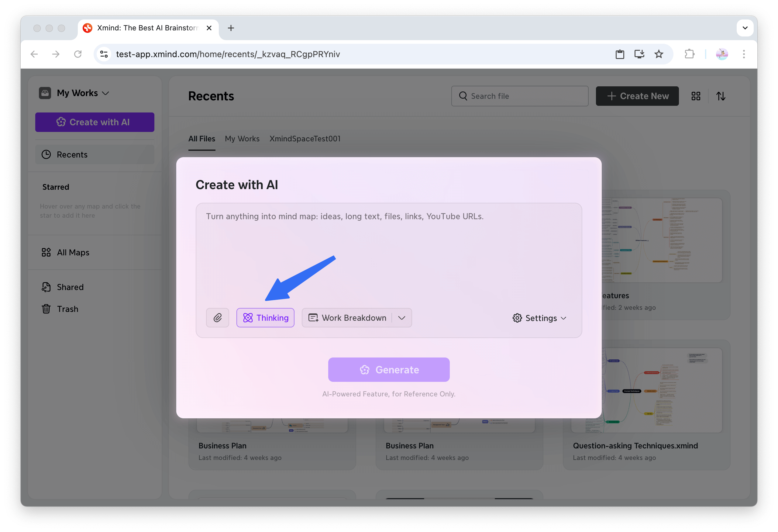The width and height of the screenshot is (778, 532).
Task: Switch to the XmindSpaceTest001 tab
Action: (x=305, y=139)
